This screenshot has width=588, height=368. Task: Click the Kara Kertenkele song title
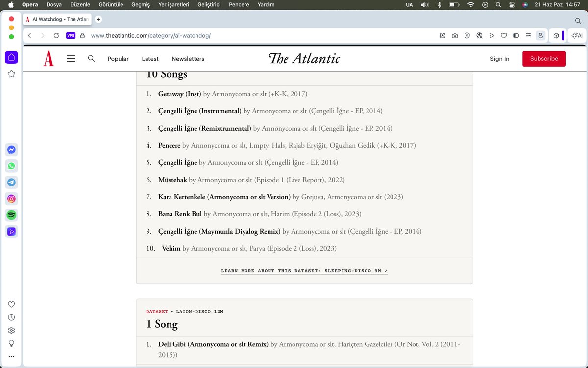224,197
